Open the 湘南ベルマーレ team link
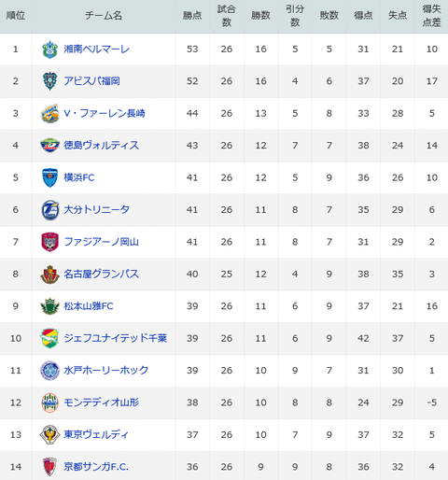This screenshot has height=480, width=448. [97, 49]
